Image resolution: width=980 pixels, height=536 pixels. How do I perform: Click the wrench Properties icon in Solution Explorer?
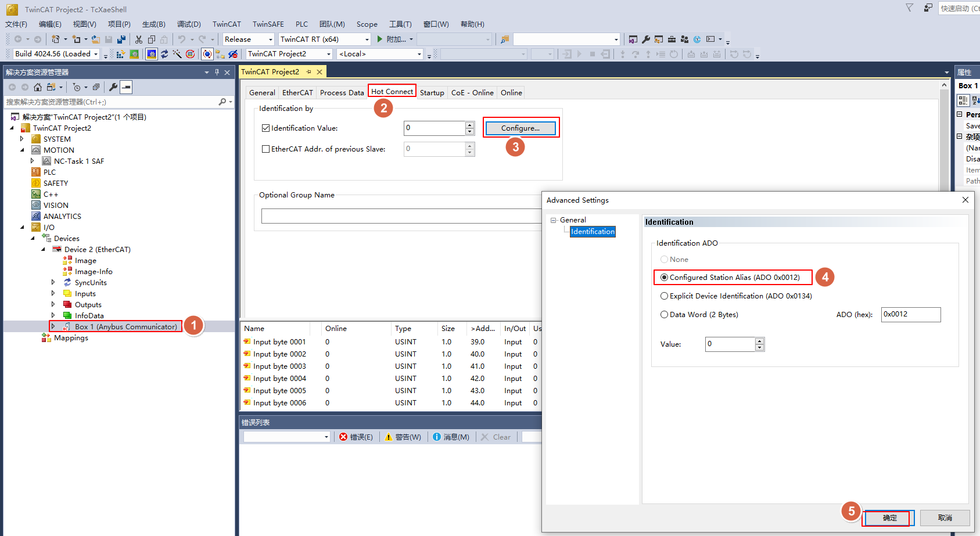(x=113, y=87)
